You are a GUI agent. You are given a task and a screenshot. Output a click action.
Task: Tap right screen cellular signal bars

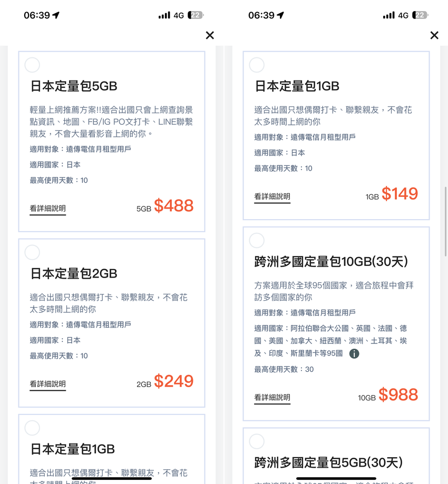388,15
